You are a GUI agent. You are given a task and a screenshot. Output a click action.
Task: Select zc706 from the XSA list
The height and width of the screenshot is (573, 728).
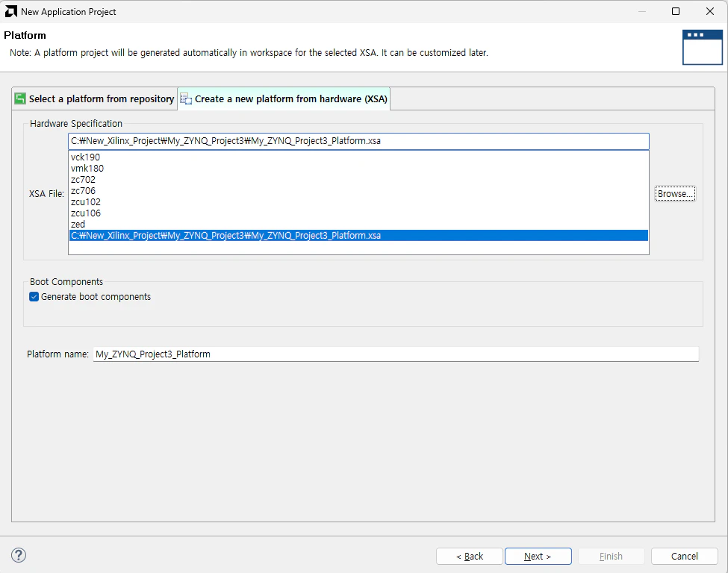click(x=358, y=191)
